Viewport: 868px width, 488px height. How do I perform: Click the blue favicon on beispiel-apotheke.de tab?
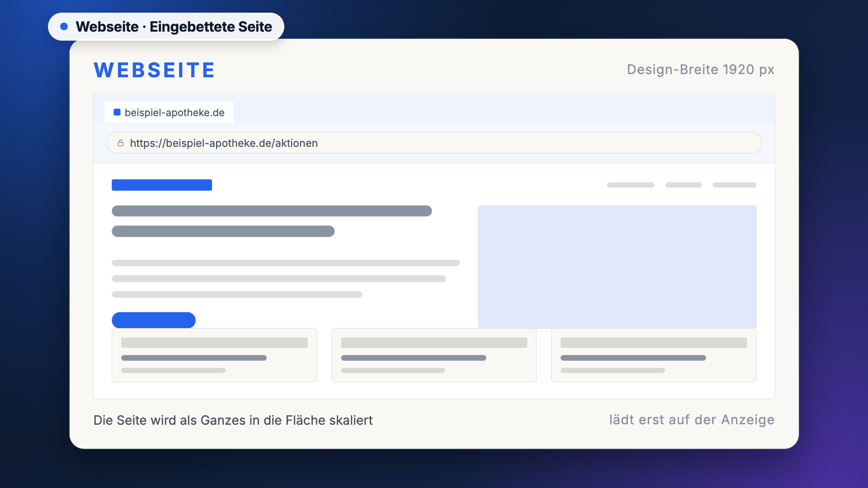point(117,112)
